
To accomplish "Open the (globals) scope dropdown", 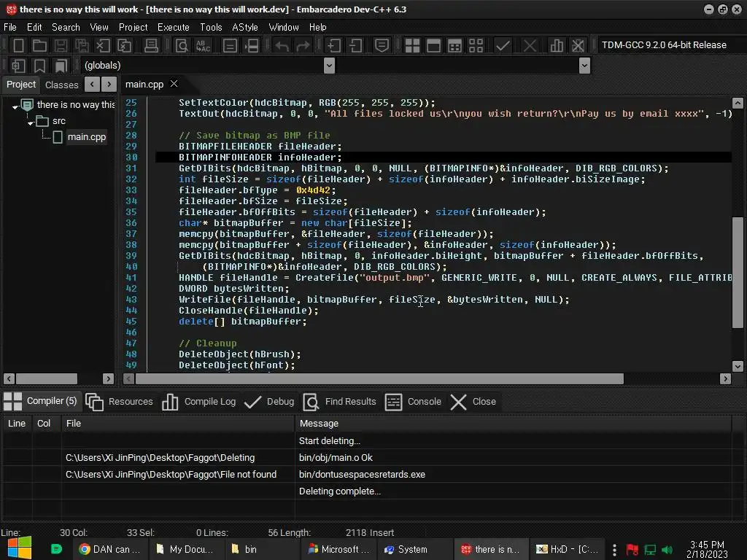I will tap(329, 66).
